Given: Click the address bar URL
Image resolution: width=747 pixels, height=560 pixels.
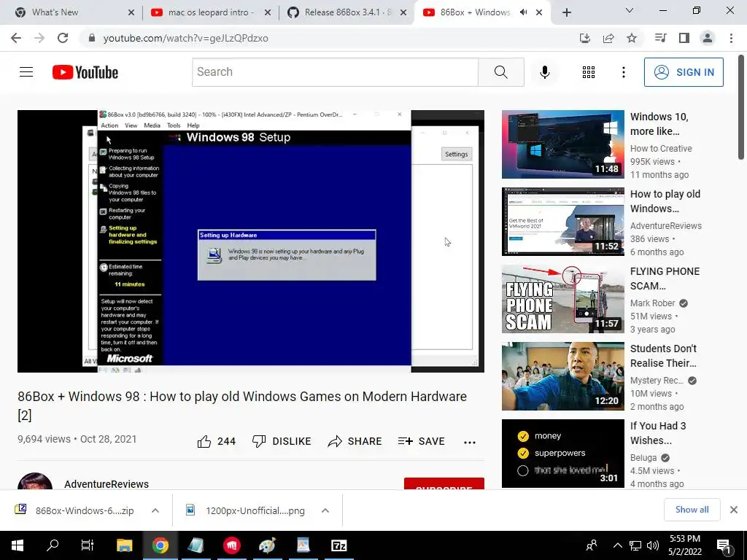Looking at the screenshot, I should click(186, 38).
